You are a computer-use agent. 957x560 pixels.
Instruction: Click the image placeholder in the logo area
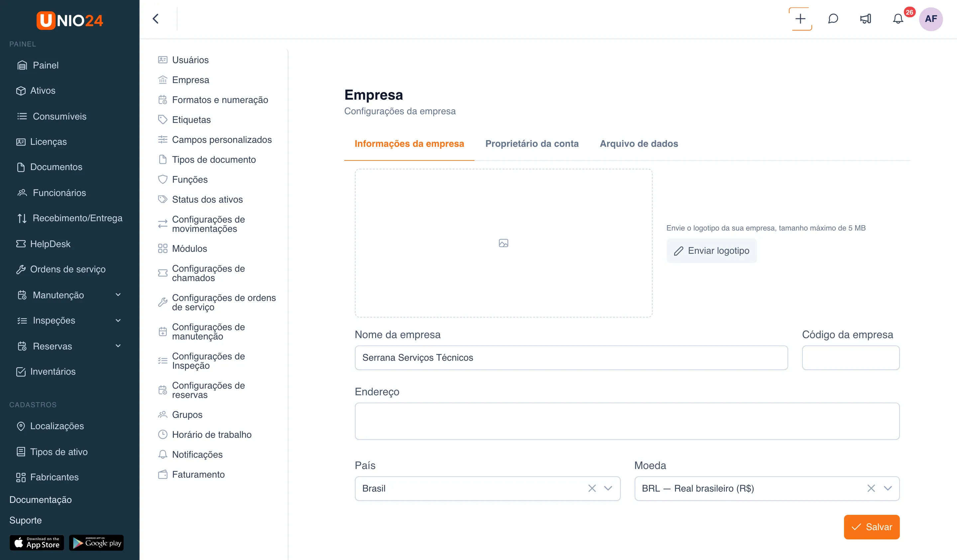503,243
